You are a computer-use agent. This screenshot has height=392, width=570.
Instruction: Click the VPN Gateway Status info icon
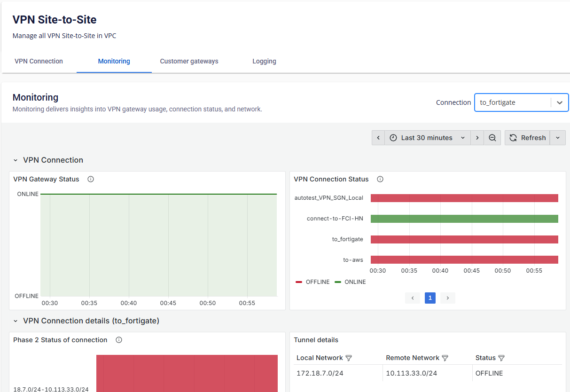pyautogui.click(x=91, y=179)
